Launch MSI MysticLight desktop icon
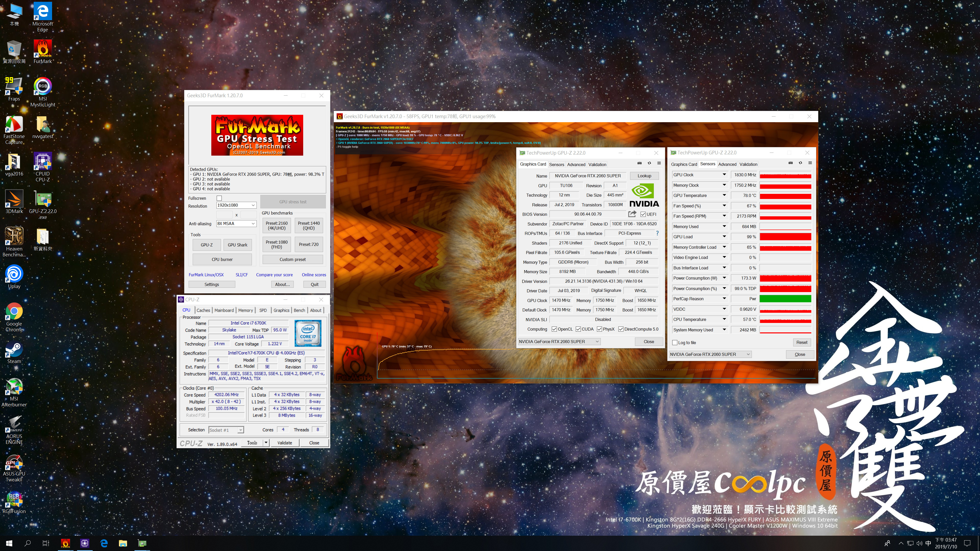980x551 pixels. [x=43, y=92]
